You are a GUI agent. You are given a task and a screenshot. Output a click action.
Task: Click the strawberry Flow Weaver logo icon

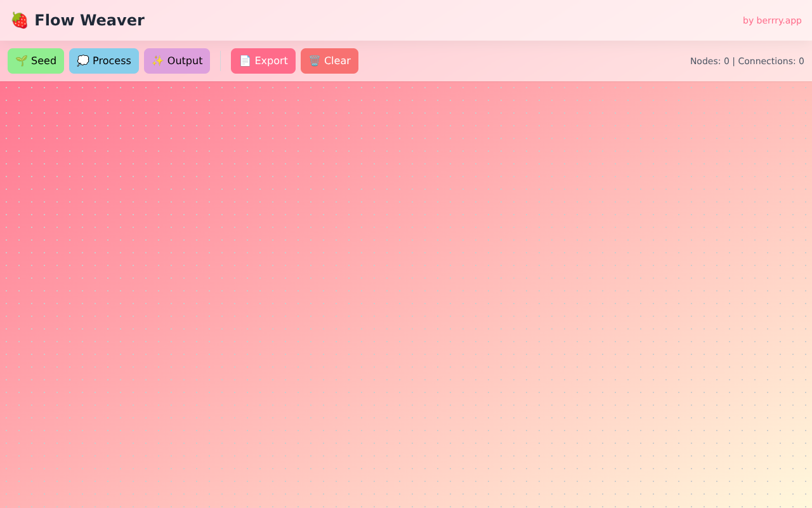(19, 20)
